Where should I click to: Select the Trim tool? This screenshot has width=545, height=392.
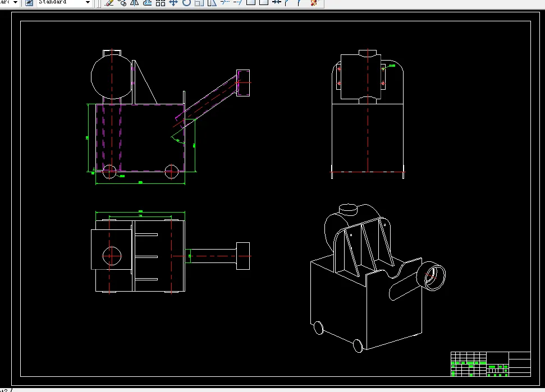coord(225,3)
